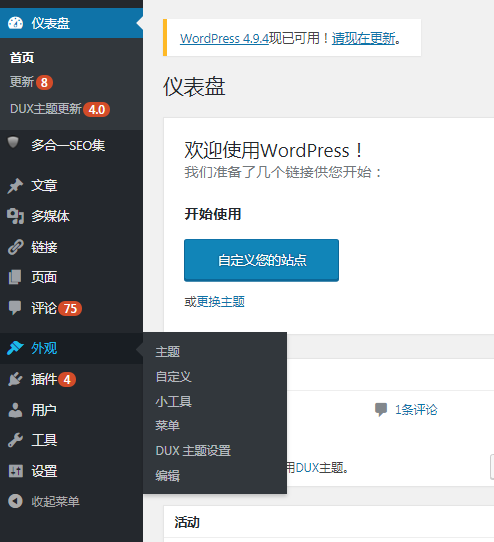Click the plug icon beside 插件

point(15,379)
